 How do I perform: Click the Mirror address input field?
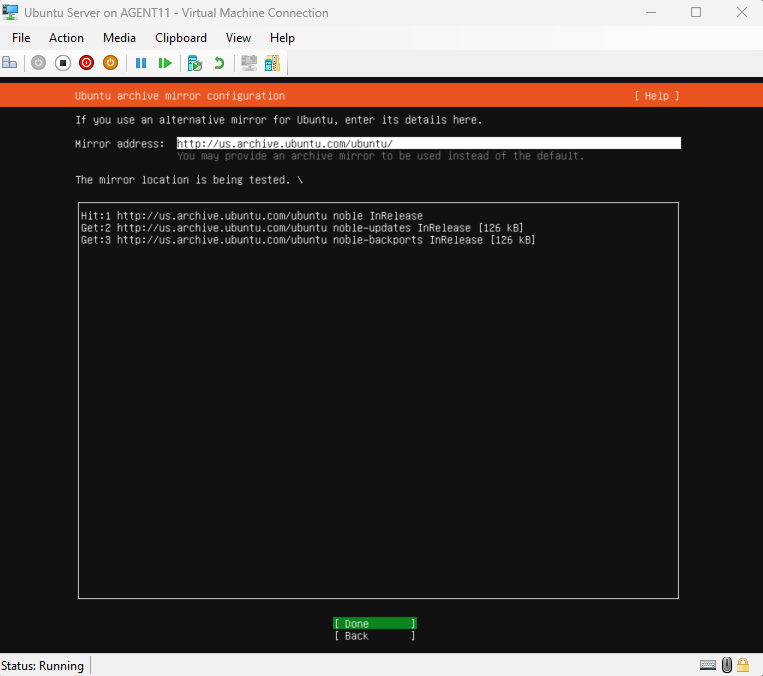pos(428,144)
